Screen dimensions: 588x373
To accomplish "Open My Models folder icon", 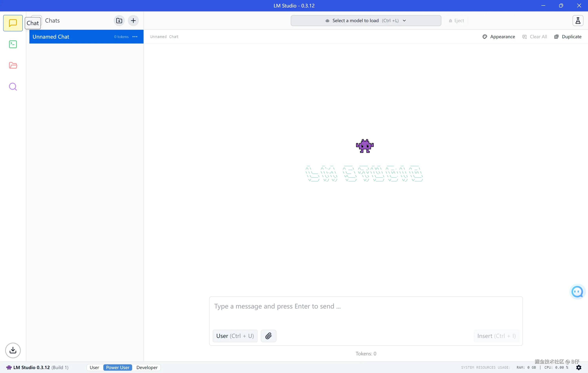I will [x=13, y=65].
